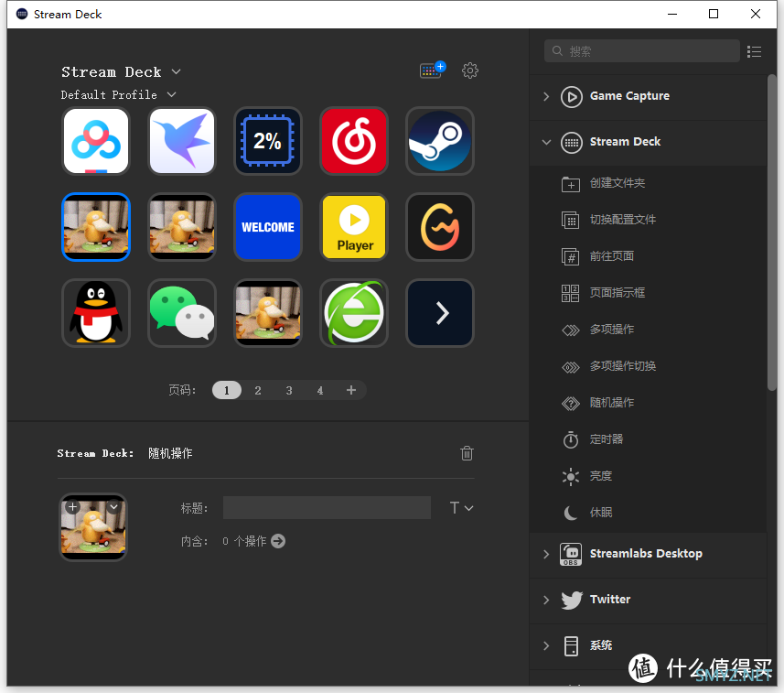
Task: Click the next page arrow key
Action: [x=440, y=313]
